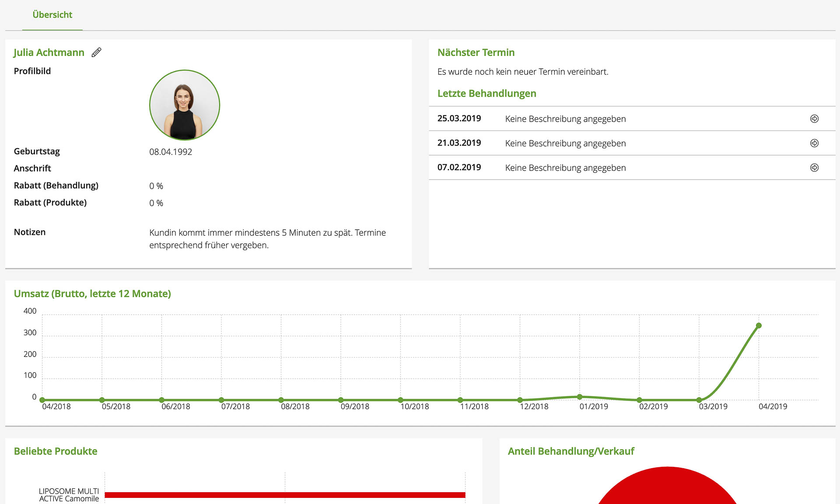The image size is (840, 504).
Task: Click the LIPOSOME MULTI ACTIVE Camomile red bar
Action: 285,495
